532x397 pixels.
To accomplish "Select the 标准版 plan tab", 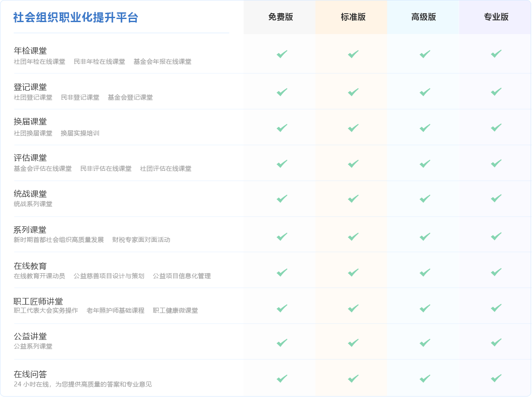I will pos(352,17).
